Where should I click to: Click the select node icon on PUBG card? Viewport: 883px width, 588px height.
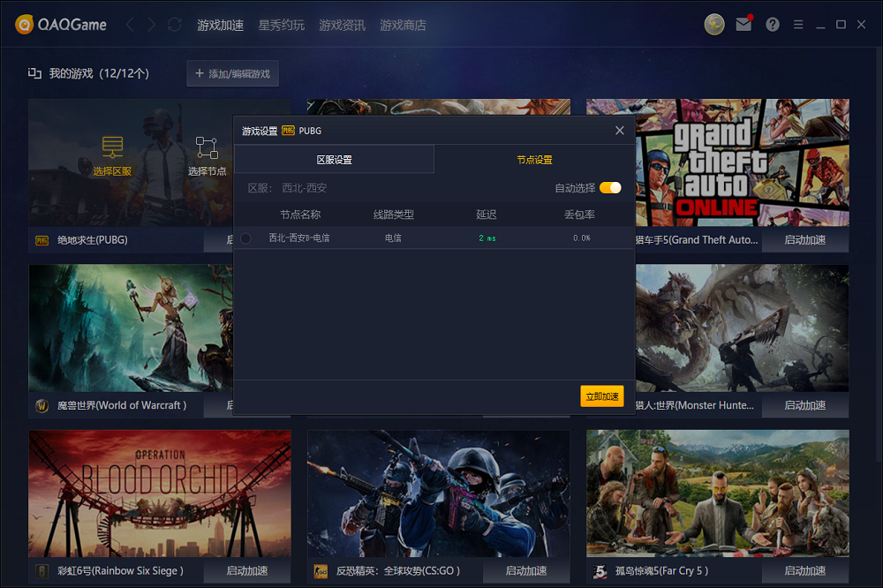pyautogui.click(x=207, y=147)
